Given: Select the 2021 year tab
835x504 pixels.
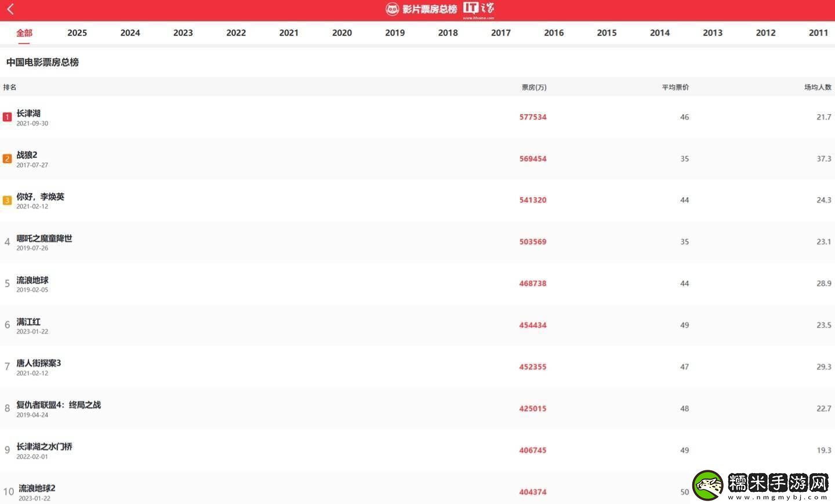Looking at the screenshot, I should coord(289,33).
